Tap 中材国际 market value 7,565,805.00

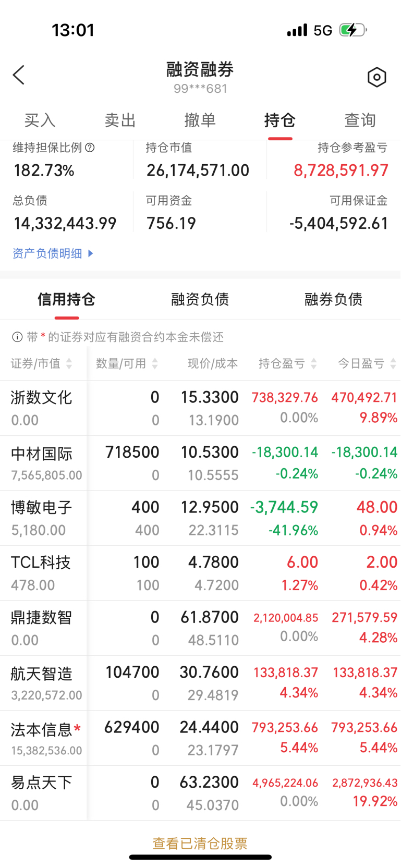(47, 475)
